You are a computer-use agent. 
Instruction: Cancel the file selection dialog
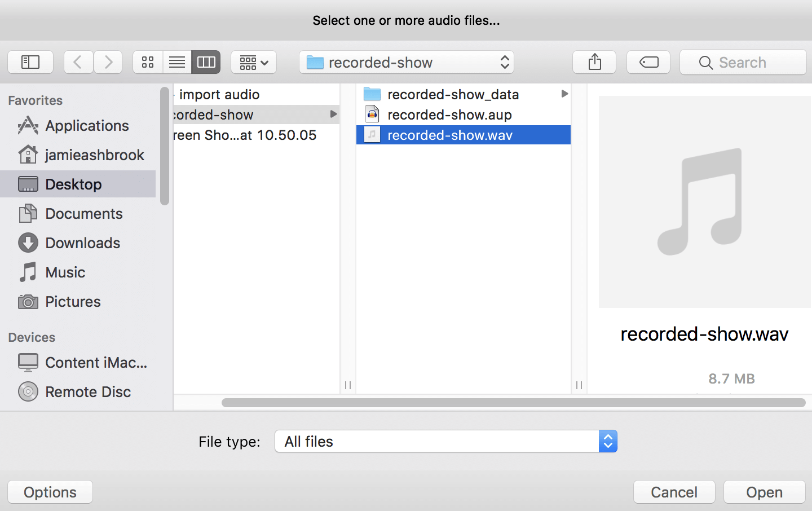tap(674, 491)
